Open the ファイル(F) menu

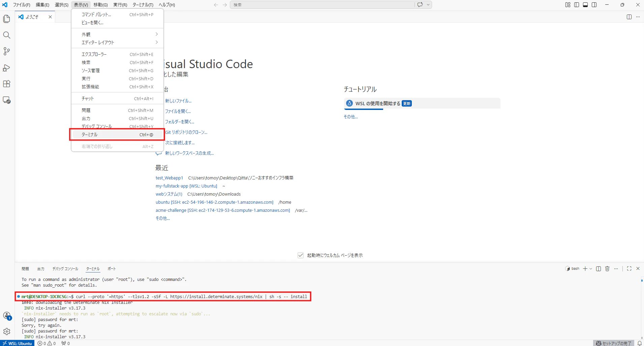(22, 5)
